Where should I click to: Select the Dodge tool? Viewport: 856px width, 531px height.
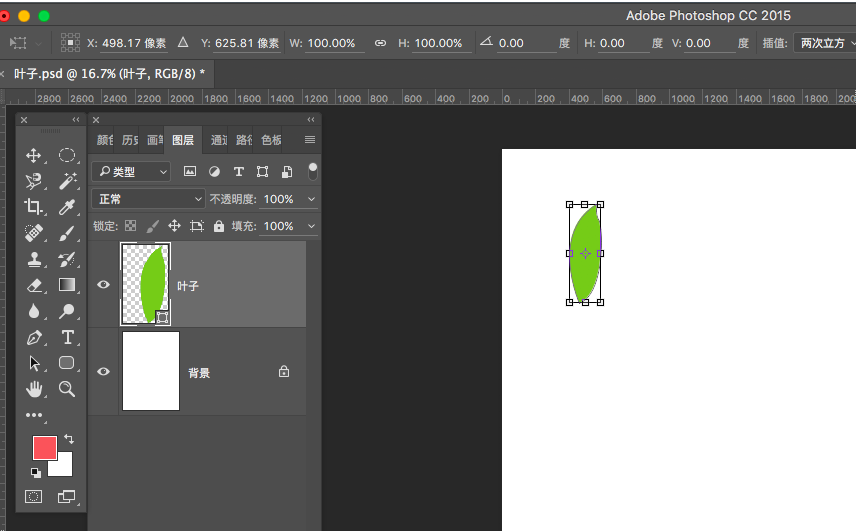[67, 311]
